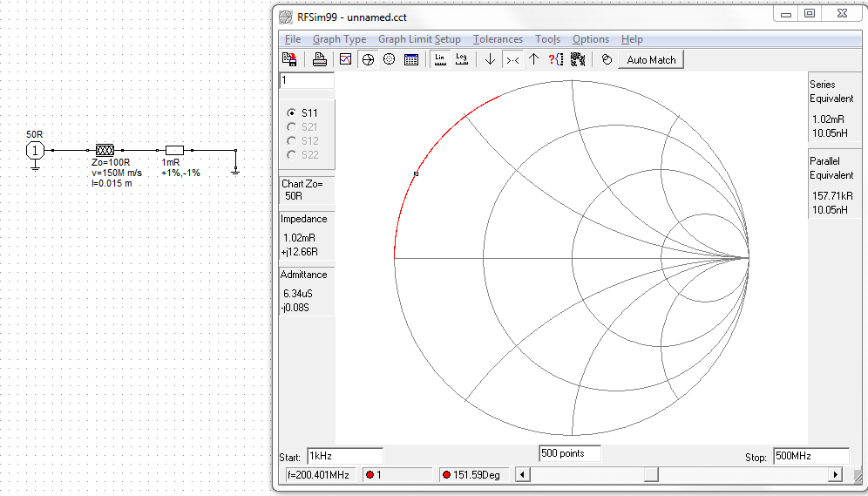This screenshot has width=868, height=496.
Task: Click the Chart Zo= 50R label
Action: (x=302, y=190)
